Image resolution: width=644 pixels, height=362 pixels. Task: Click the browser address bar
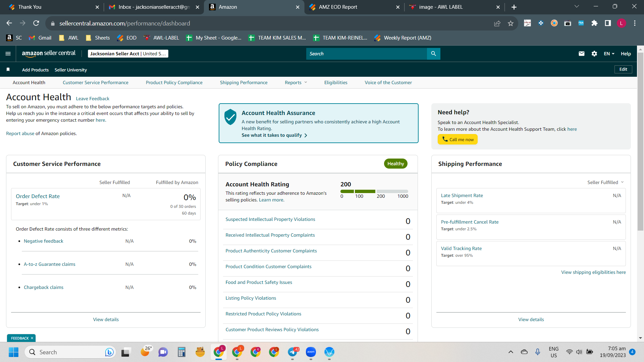pyautogui.click(x=272, y=23)
